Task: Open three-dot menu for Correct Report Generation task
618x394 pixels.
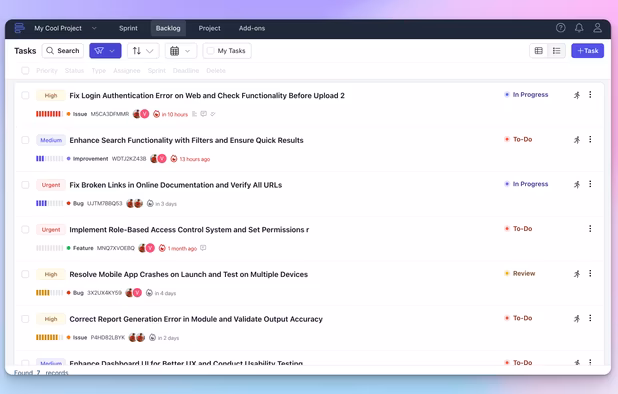Action: [590, 318]
